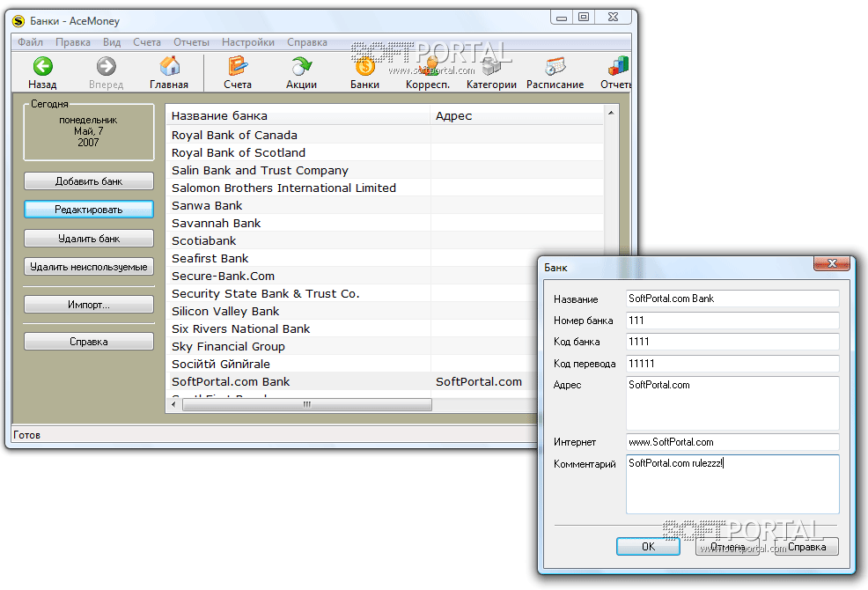Screen dimensions: 868x590
Task: Open the Категории toolbar icon
Action: 491,66
